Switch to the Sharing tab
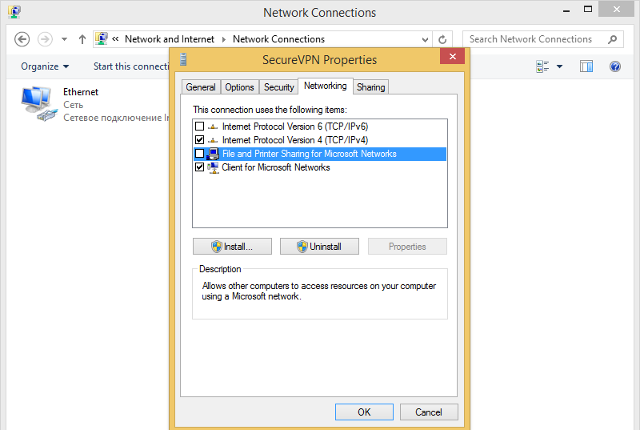 [x=371, y=87]
